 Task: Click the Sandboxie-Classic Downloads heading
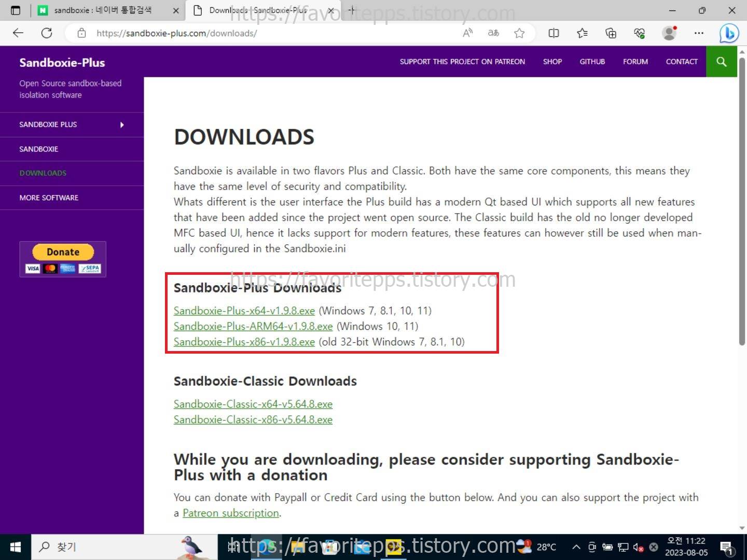pyautogui.click(x=265, y=381)
